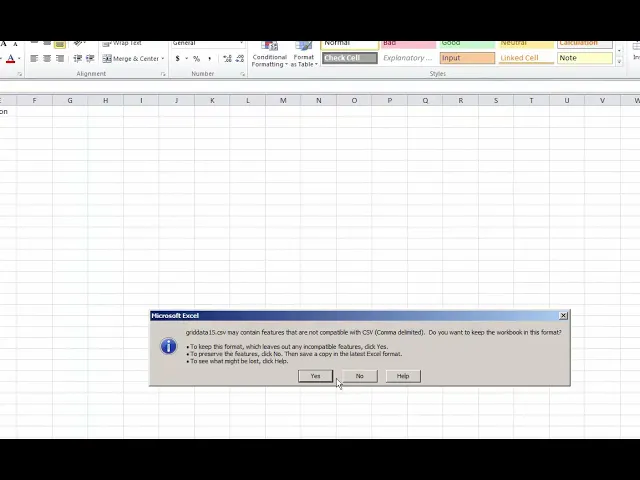
Task: Open Format as Table gallery
Action: pos(304,56)
